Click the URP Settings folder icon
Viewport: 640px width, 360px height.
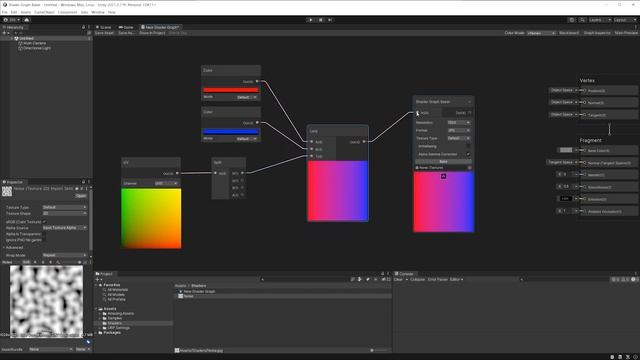(x=105, y=328)
